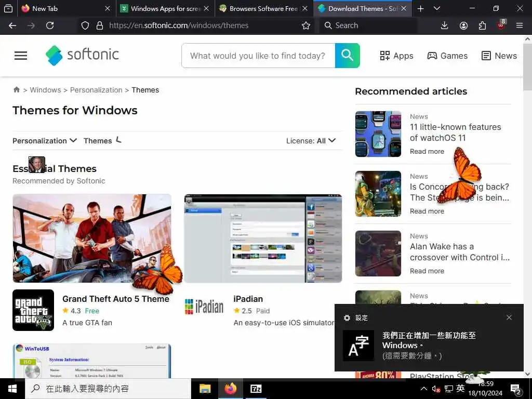Switch to Firefox on taskbar
Image resolution: width=532 pixels, height=399 pixels.
tap(230, 389)
